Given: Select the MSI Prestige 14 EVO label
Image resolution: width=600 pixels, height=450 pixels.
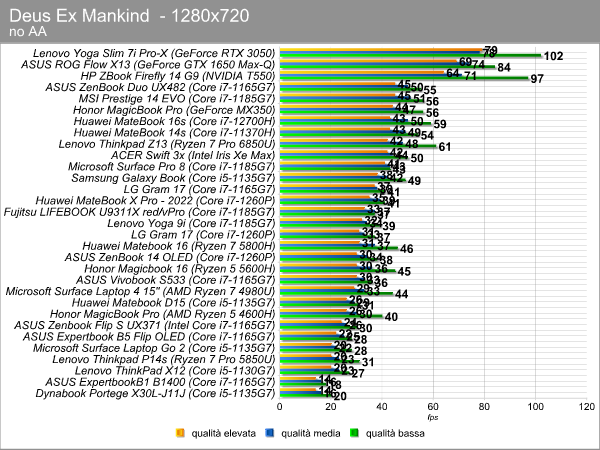Looking at the screenshot, I should coord(177,99).
